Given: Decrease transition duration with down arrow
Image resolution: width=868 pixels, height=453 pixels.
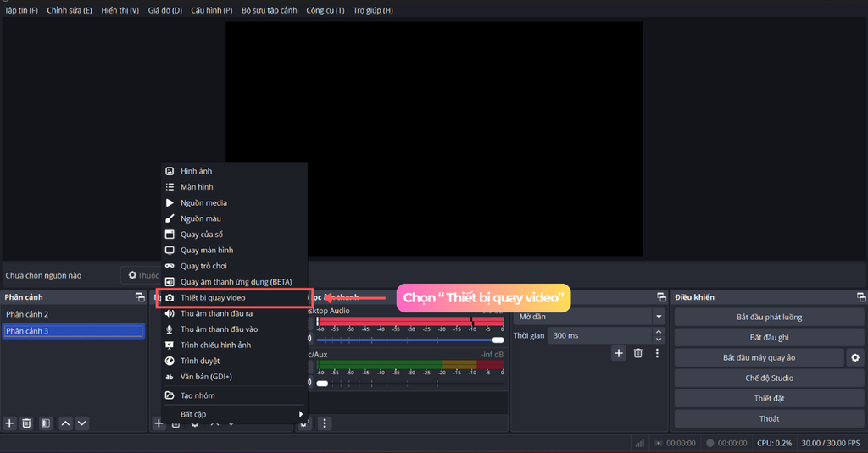Looking at the screenshot, I should pyautogui.click(x=659, y=339).
